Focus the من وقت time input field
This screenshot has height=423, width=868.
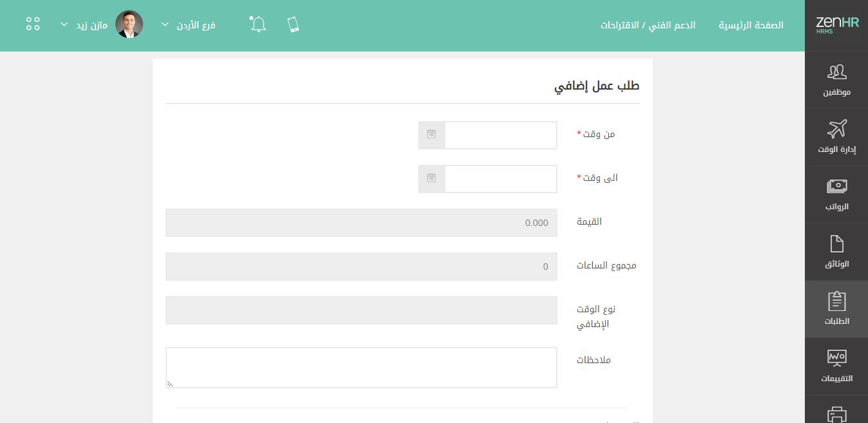[501, 135]
